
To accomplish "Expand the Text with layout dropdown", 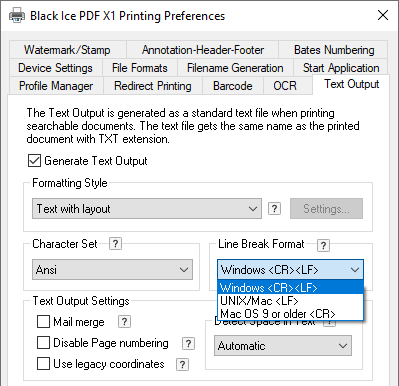I will 147,209.
